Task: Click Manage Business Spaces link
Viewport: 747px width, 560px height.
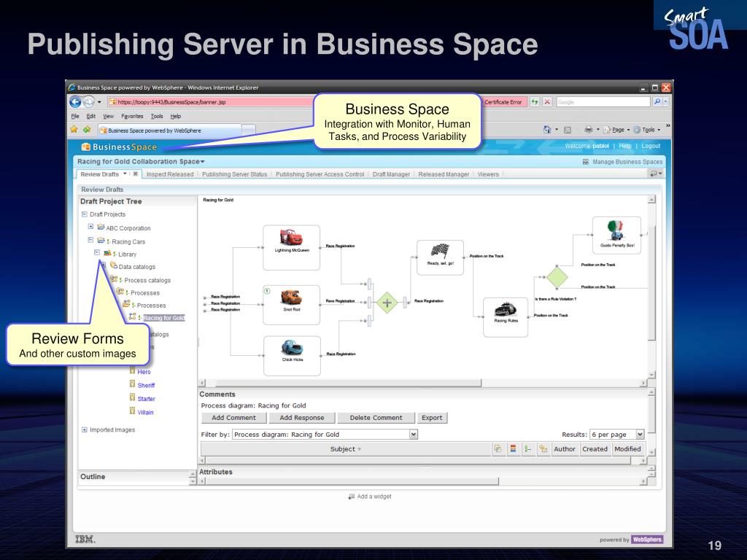Action: pyautogui.click(x=627, y=162)
